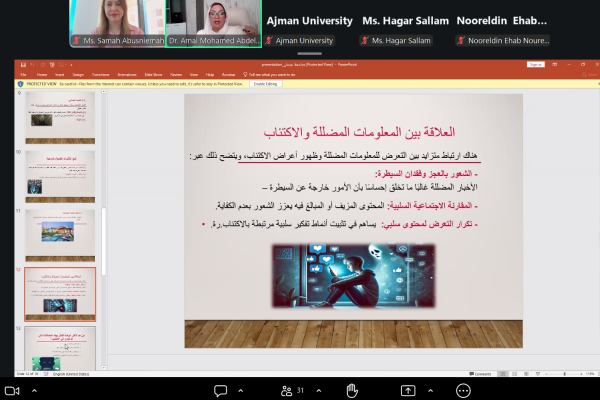Screen dimensions: 600x400
Task: Open the meeting chat bubble icon
Action: 220,391
